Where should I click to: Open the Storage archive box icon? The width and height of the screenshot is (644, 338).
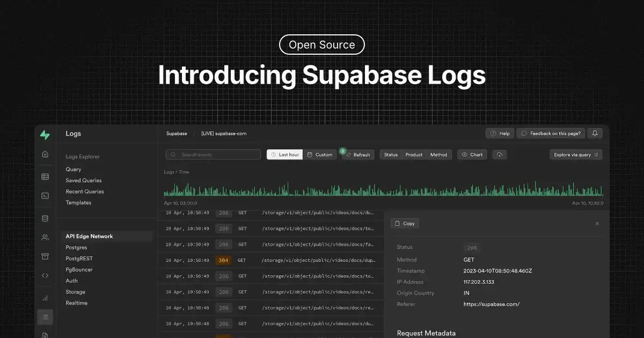pos(45,256)
